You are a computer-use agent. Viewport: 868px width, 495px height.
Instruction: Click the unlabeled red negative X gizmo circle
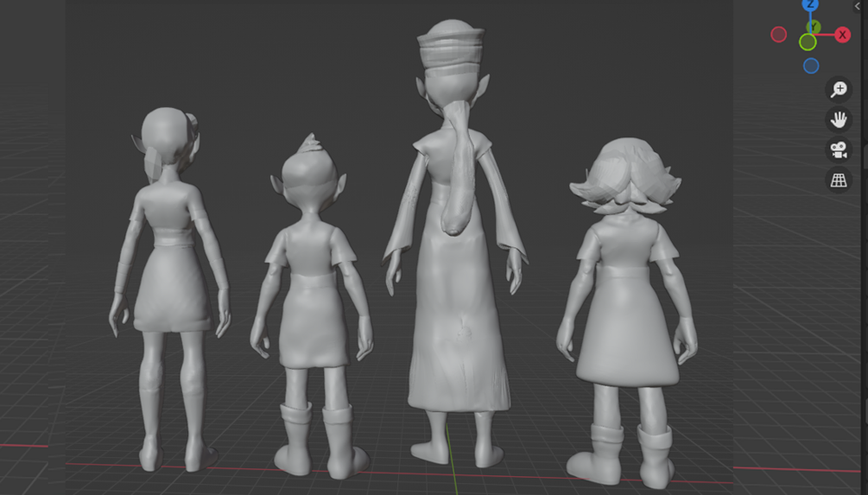point(779,35)
